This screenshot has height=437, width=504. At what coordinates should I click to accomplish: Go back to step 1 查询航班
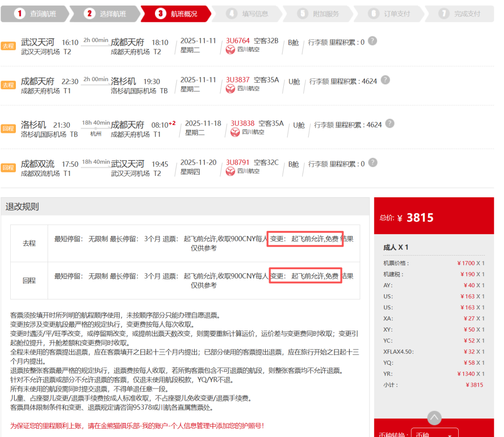(35, 14)
